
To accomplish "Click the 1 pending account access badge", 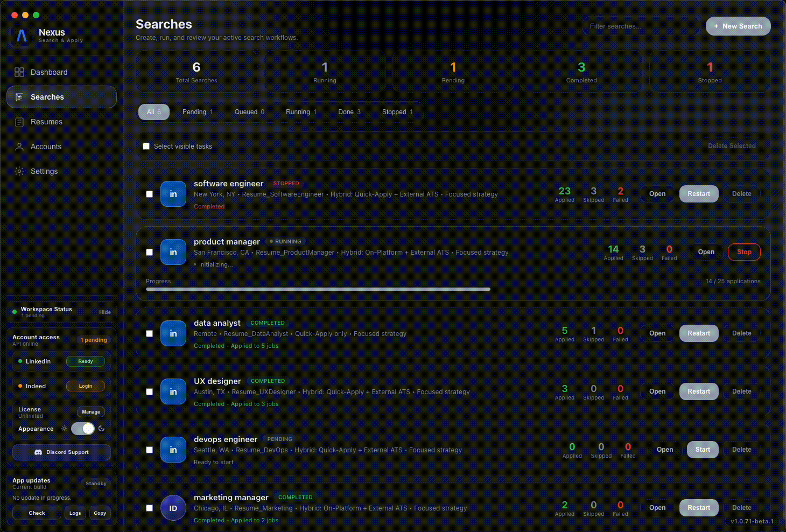I will click(x=94, y=340).
